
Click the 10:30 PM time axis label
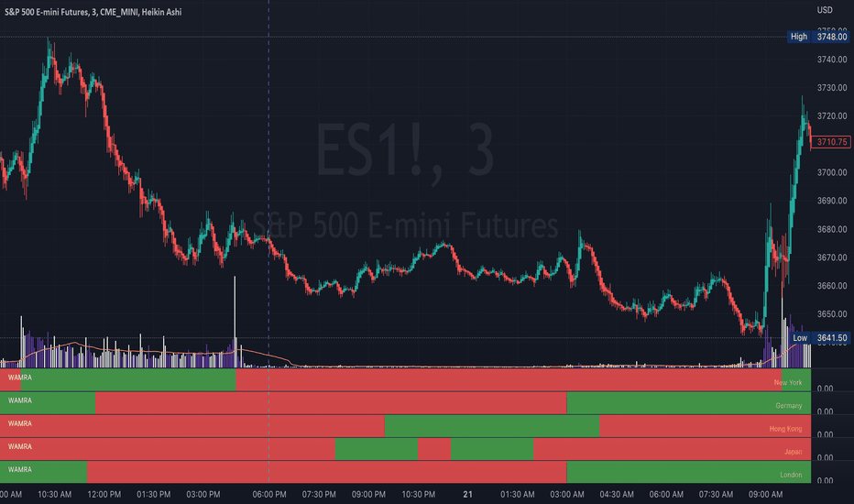pos(418,494)
